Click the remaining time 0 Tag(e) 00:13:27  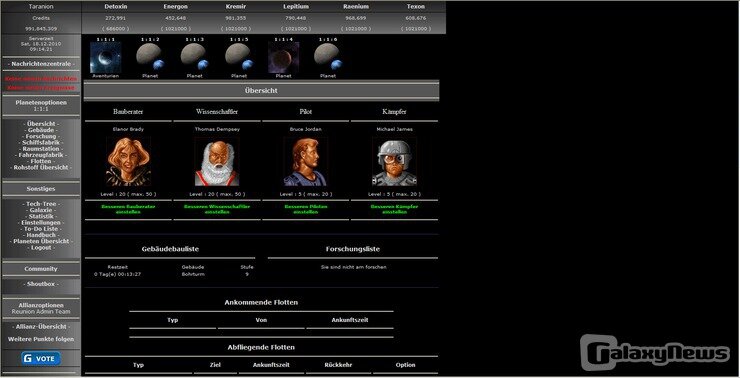(x=118, y=274)
